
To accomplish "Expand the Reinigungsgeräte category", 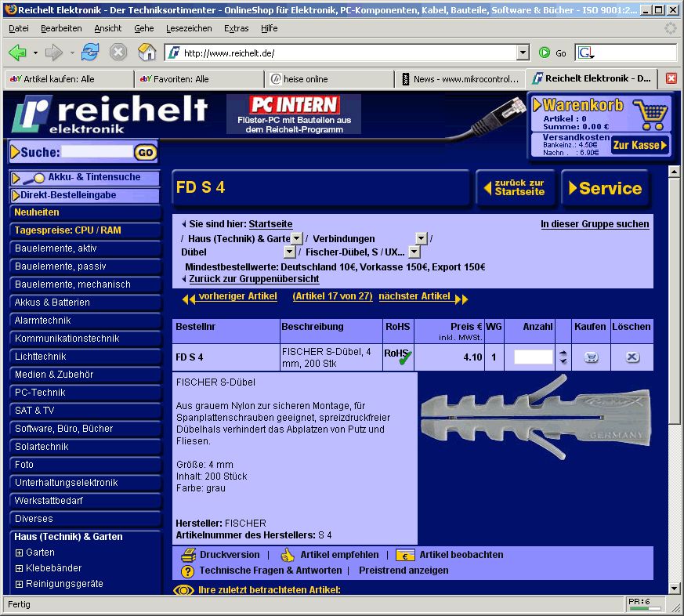I will point(20,584).
